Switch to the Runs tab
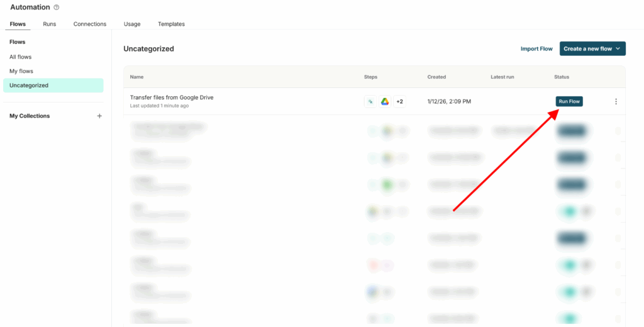Image resolution: width=644 pixels, height=327 pixels. point(49,24)
